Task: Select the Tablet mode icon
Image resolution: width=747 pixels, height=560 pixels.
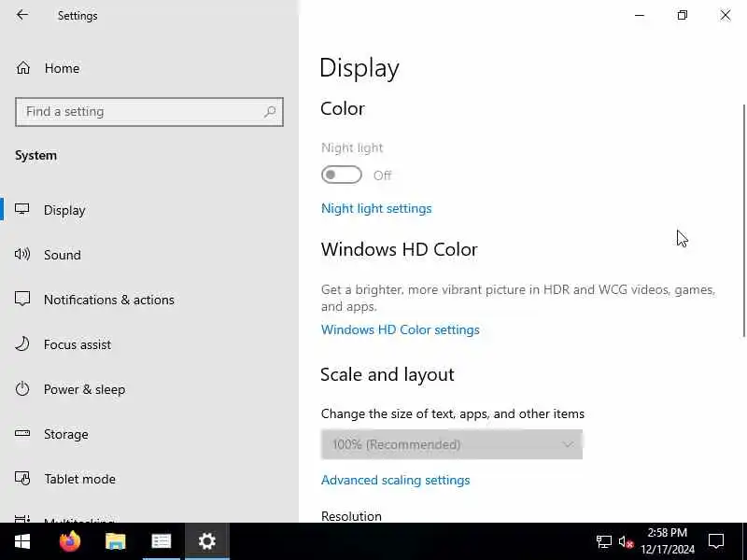Action: point(21,478)
